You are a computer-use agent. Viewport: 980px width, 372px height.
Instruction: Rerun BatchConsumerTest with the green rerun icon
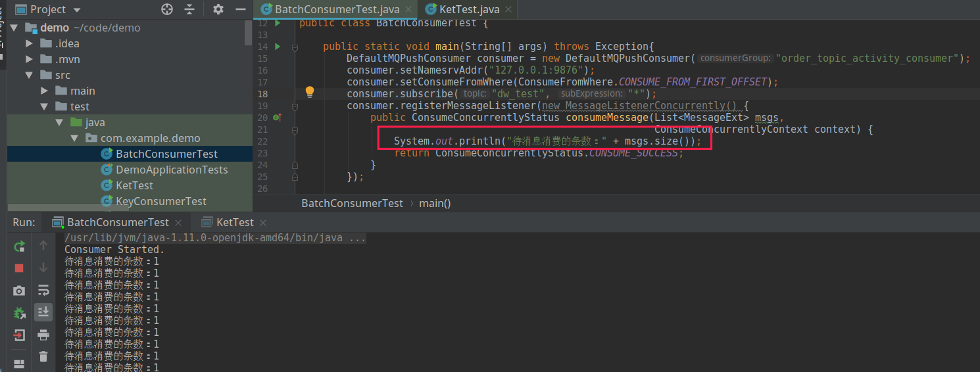click(19, 246)
